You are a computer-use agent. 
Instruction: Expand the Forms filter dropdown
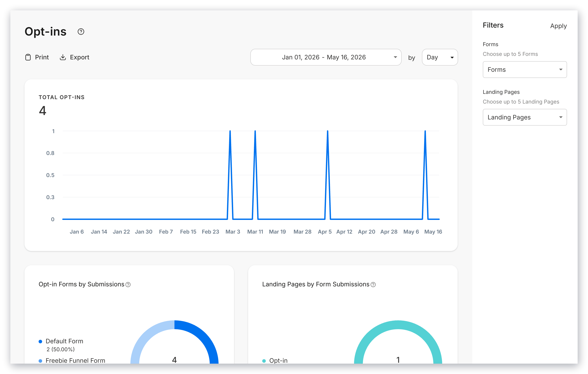(524, 70)
